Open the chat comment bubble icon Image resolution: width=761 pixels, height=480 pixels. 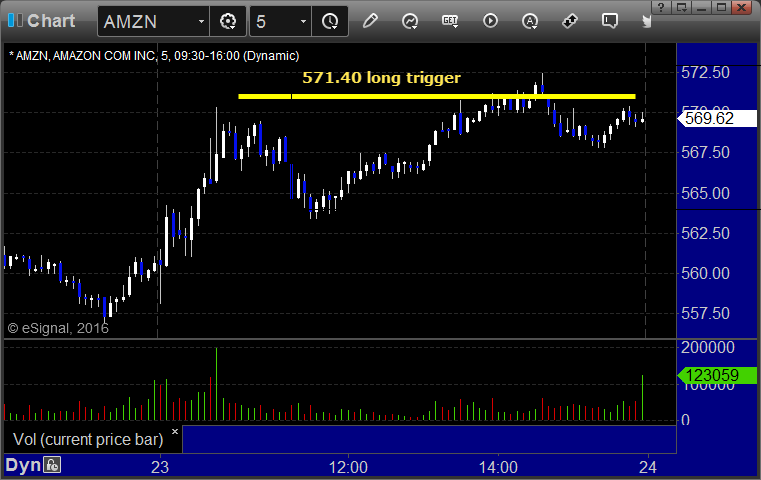[x=610, y=21]
